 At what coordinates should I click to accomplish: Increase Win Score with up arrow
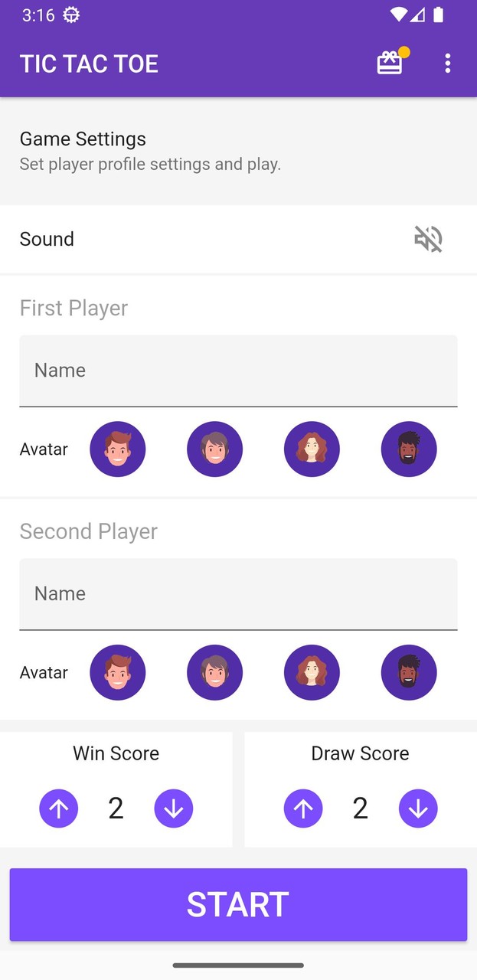[x=59, y=808]
